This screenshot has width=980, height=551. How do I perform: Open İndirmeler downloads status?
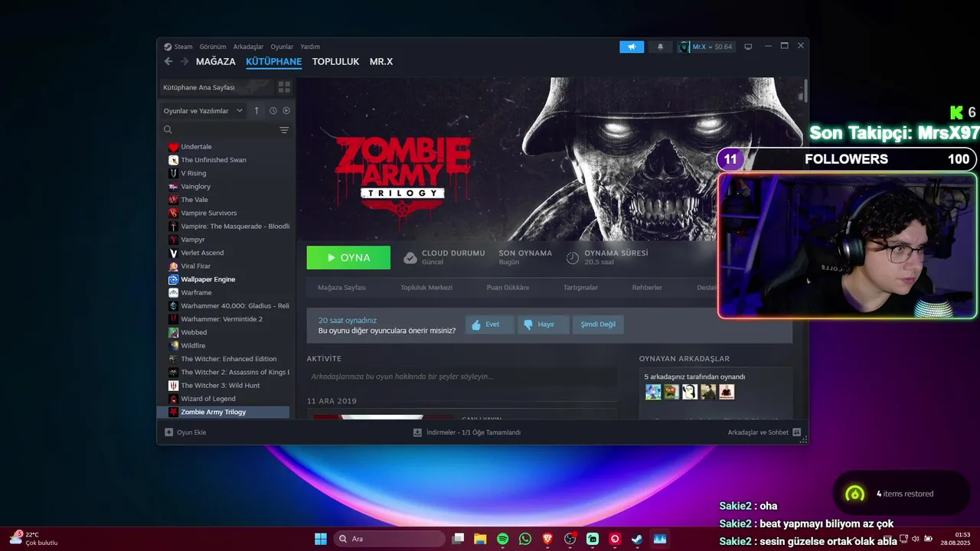click(x=467, y=432)
